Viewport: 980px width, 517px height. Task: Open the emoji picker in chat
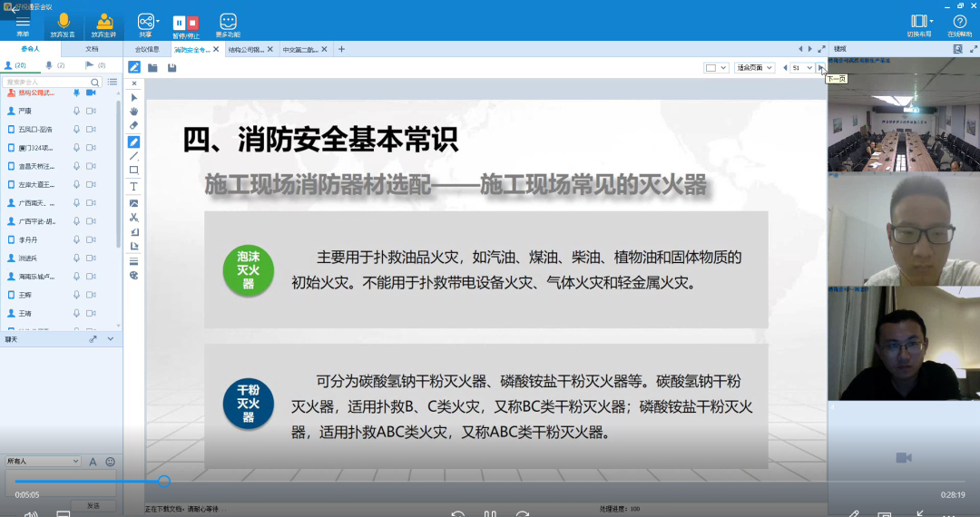pos(110,462)
